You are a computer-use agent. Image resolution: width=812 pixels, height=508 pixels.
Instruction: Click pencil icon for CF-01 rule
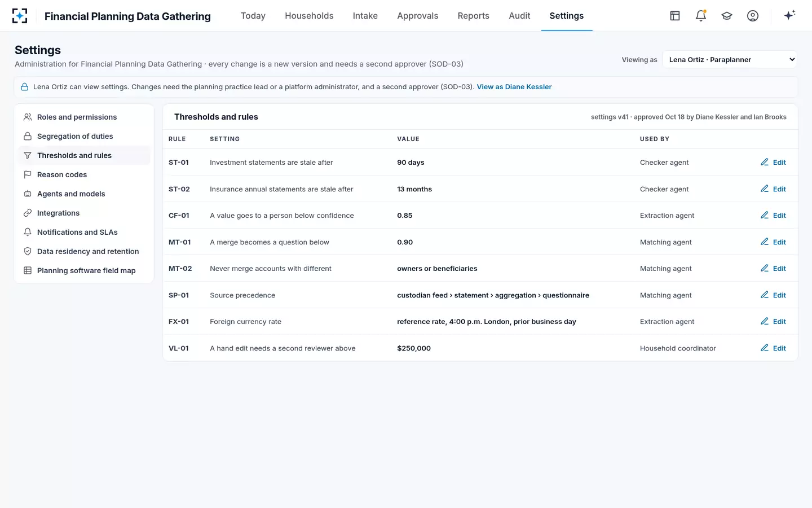(x=765, y=215)
